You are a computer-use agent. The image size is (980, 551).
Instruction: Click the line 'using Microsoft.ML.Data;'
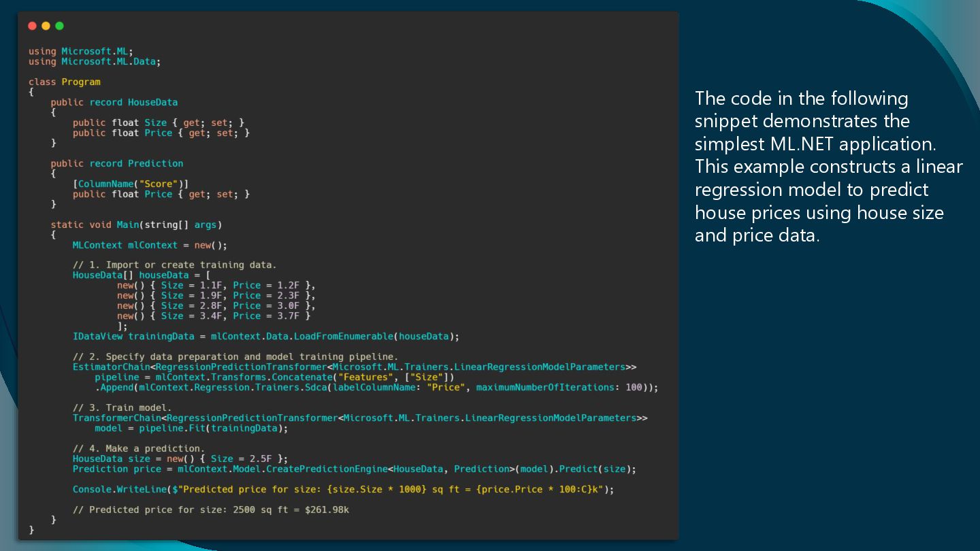95,61
